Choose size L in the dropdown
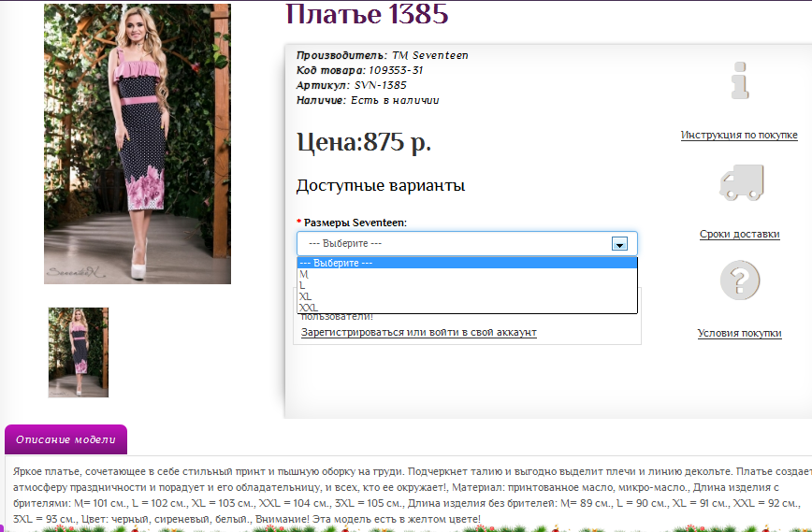Viewport: 812px width, 532px height. tap(303, 285)
